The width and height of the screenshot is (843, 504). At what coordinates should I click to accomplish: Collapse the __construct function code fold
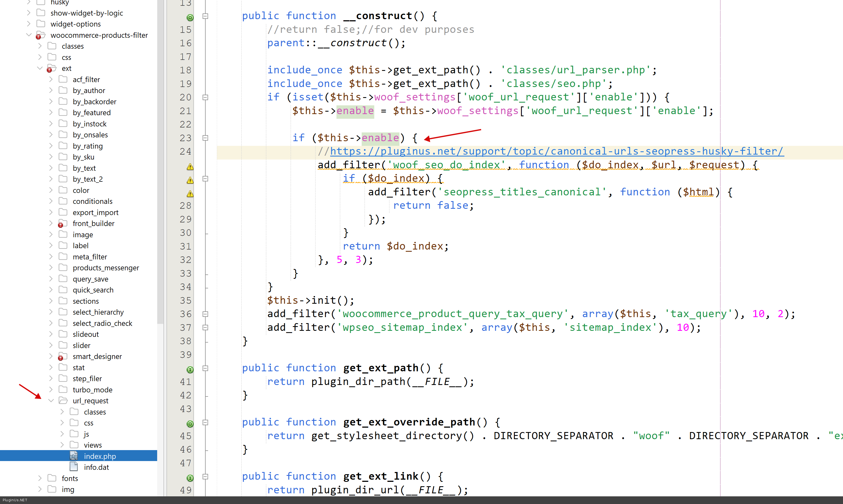tap(205, 16)
